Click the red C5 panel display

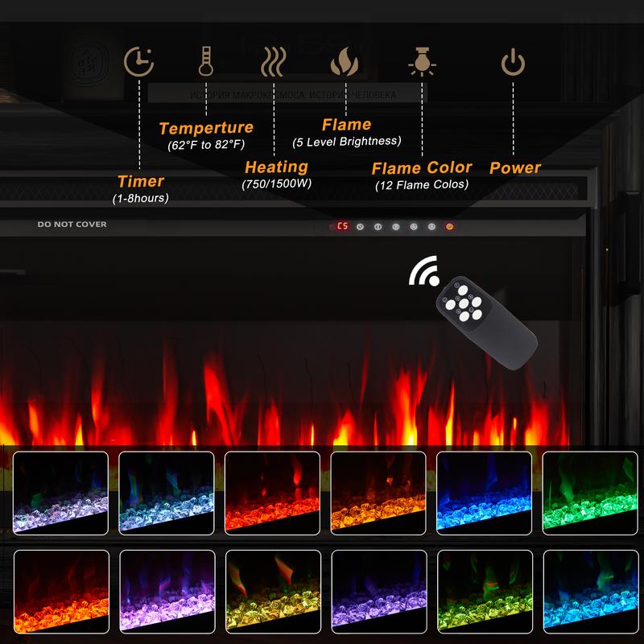click(x=342, y=227)
